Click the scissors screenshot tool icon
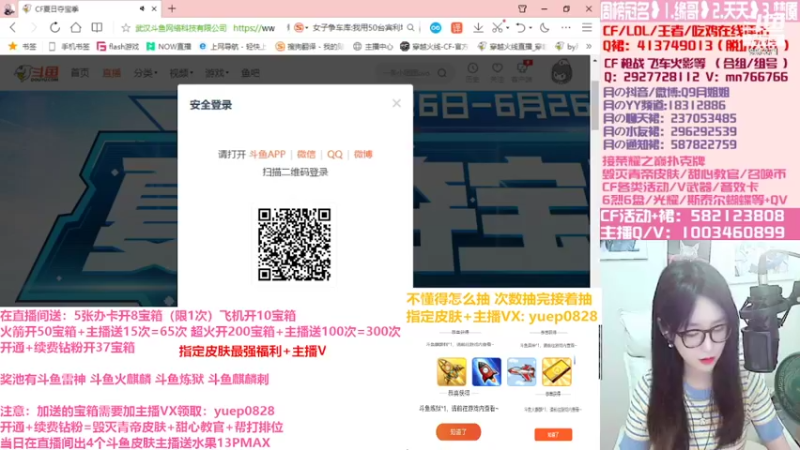The image size is (800, 450). coord(497,28)
